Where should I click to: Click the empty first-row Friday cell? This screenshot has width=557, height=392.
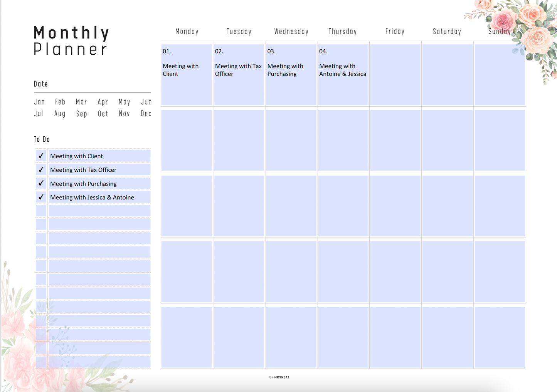(x=395, y=74)
